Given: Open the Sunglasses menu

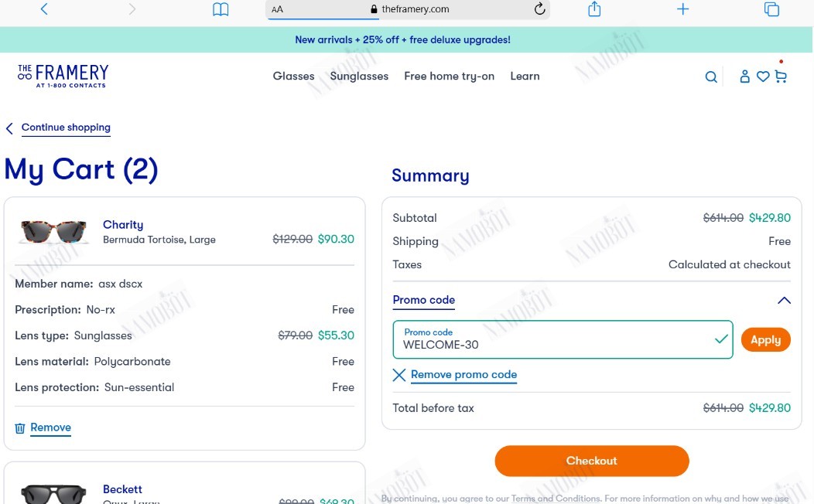Looking at the screenshot, I should tap(359, 77).
